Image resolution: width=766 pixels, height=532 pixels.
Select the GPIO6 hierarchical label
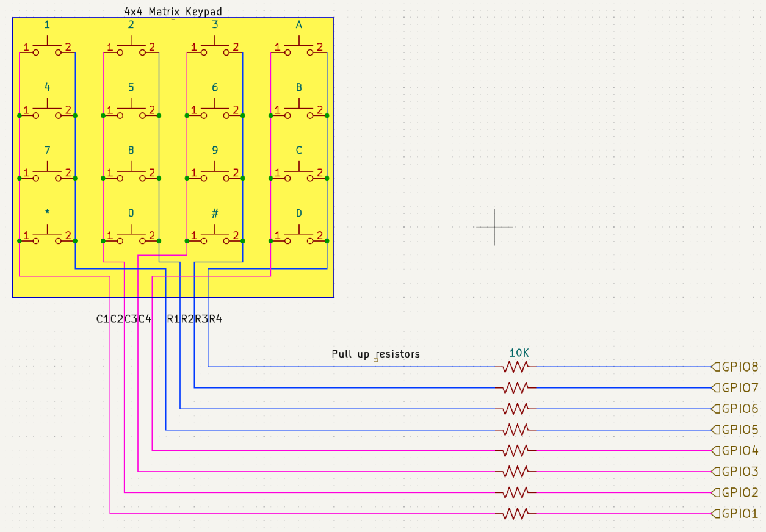(x=735, y=409)
